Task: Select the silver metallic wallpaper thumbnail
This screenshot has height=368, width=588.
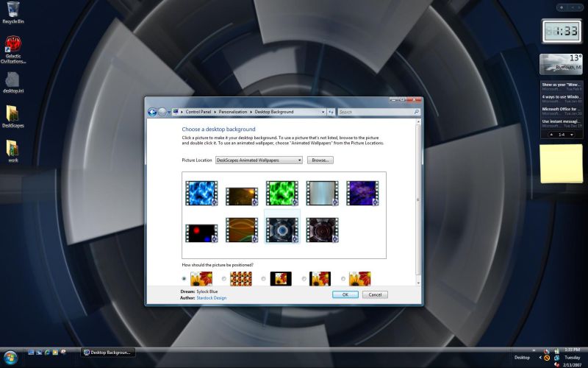Action: (322, 193)
